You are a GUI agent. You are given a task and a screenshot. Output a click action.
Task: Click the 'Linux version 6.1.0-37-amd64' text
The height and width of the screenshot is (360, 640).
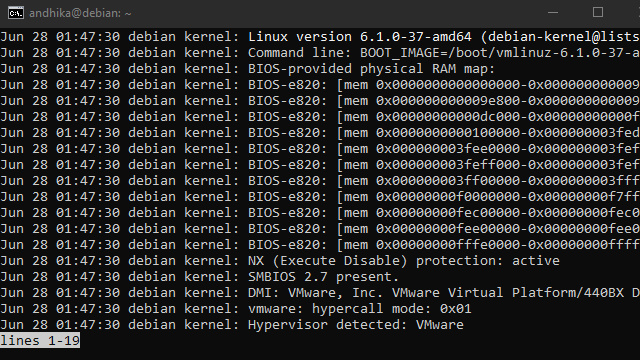(360, 37)
